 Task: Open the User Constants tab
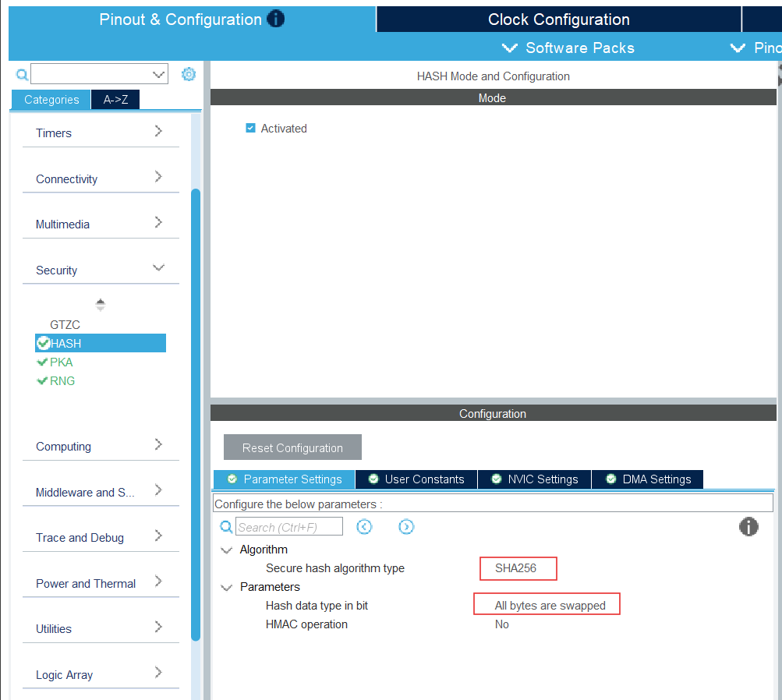click(416, 479)
